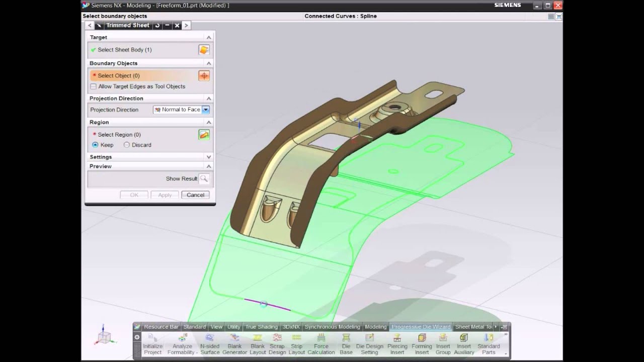
Task: Open Die Design Setting tool
Action: click(x=369, y=343)
